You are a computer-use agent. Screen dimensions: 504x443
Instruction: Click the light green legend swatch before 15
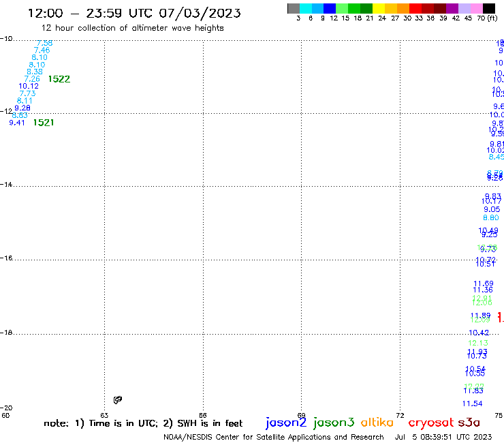(342, 8)
